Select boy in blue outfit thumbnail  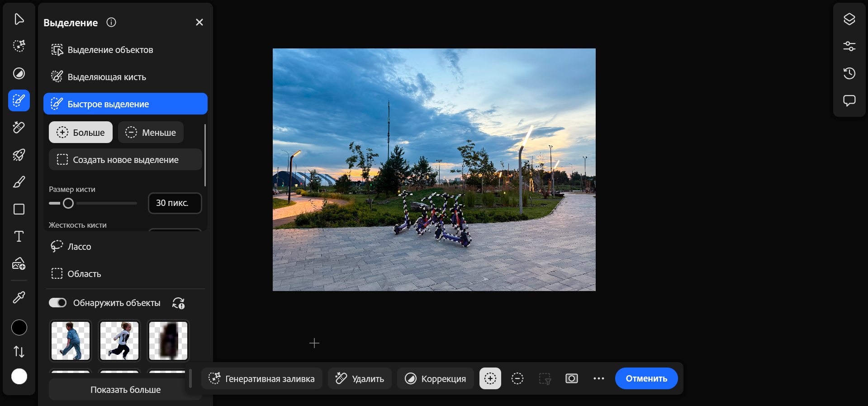[71, 341]
